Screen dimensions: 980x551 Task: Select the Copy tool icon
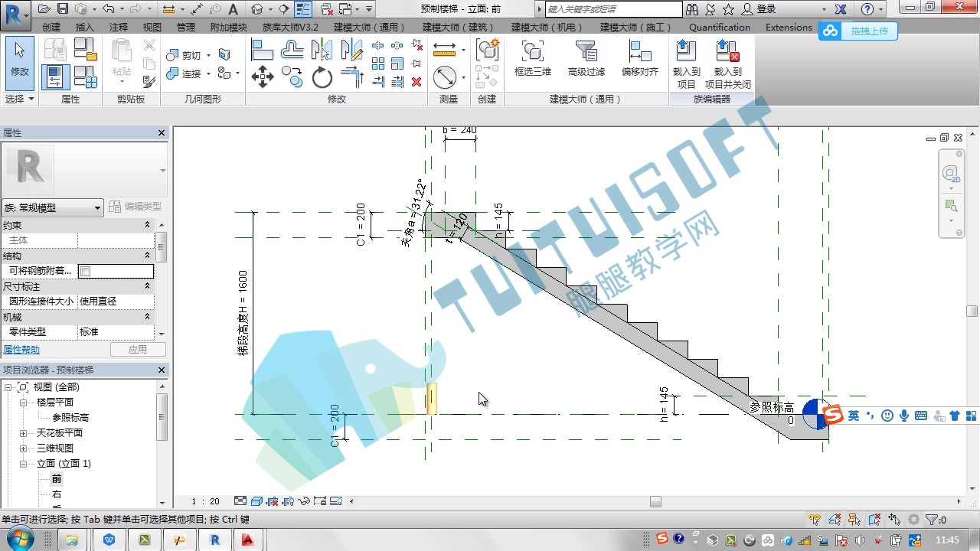tap(292, 77)
